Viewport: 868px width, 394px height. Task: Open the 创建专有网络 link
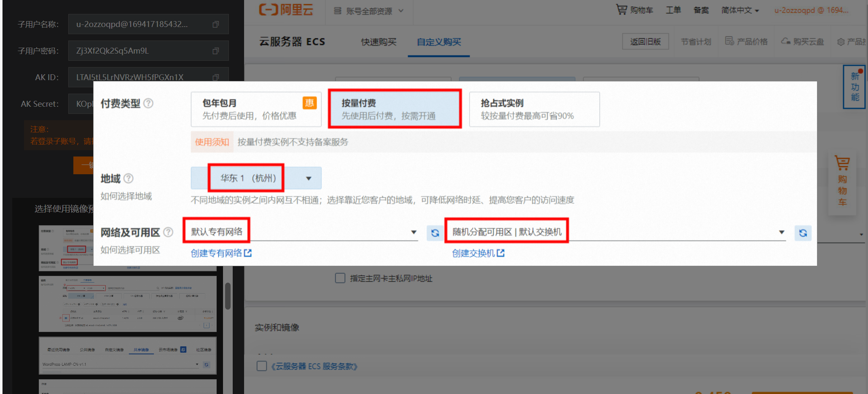[x=221, y=253]
